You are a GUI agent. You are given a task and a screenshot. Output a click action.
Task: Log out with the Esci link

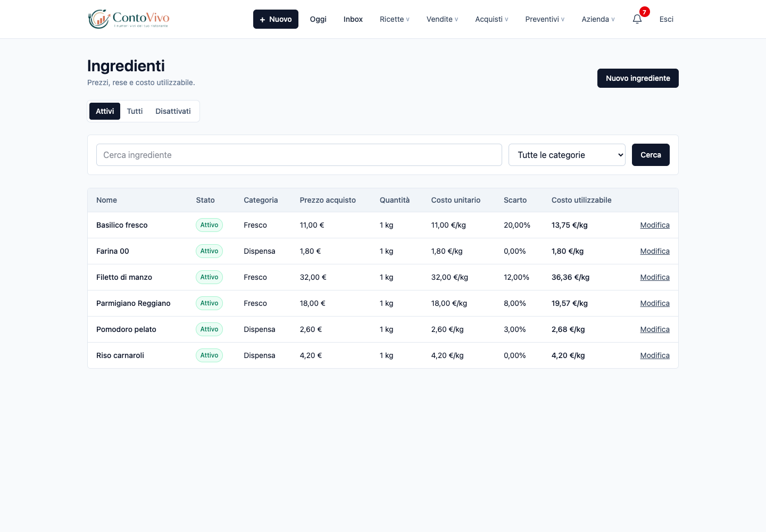tap(667, 19)
